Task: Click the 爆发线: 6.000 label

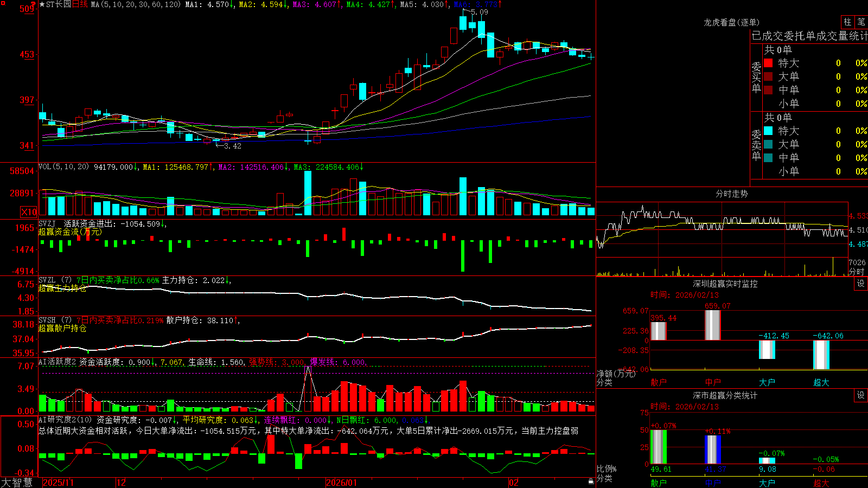Action: (x=339, y=362)
